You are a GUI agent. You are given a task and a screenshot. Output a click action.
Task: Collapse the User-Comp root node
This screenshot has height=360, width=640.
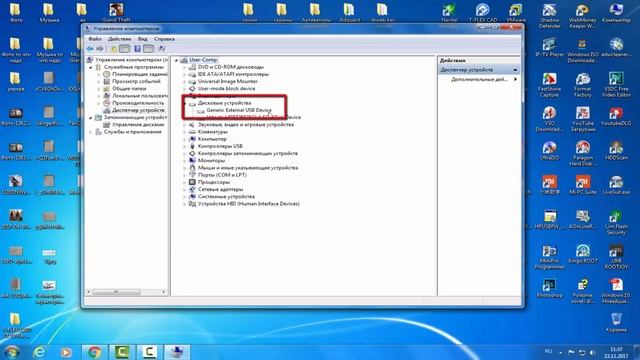(x=177, y=60)
